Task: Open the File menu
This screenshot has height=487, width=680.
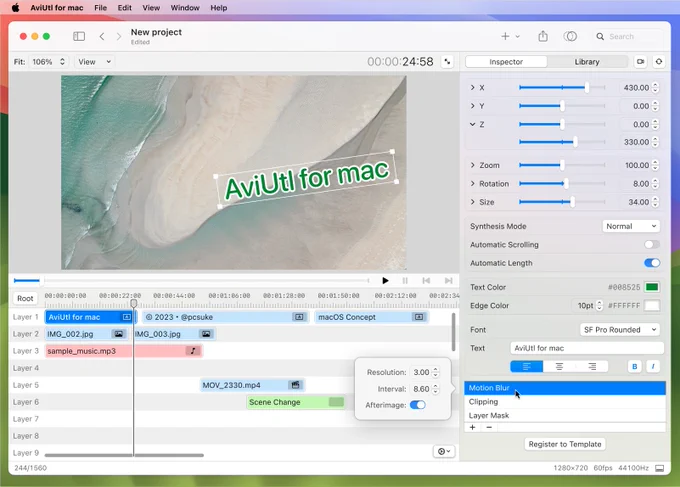Action: [x=100, y=8]
